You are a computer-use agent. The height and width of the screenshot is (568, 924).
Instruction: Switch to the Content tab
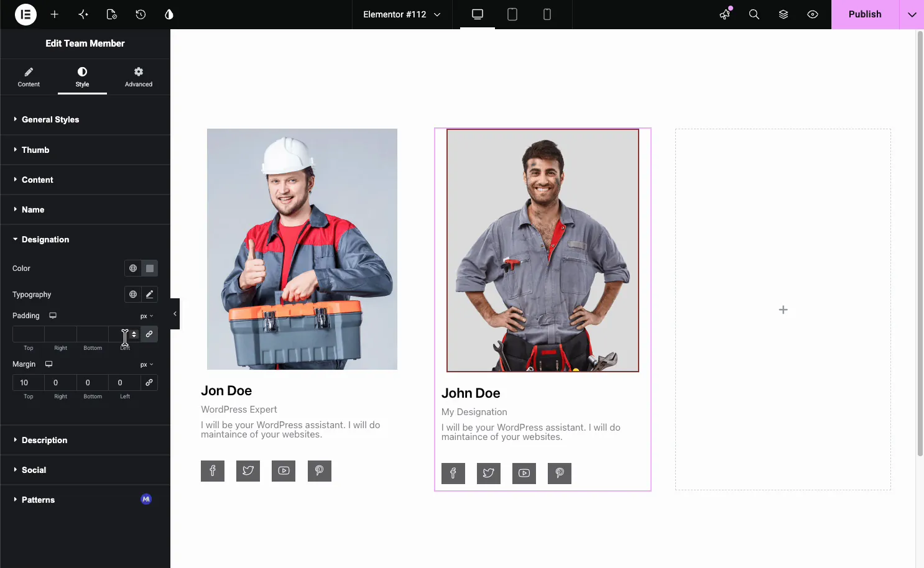[29, 77]
